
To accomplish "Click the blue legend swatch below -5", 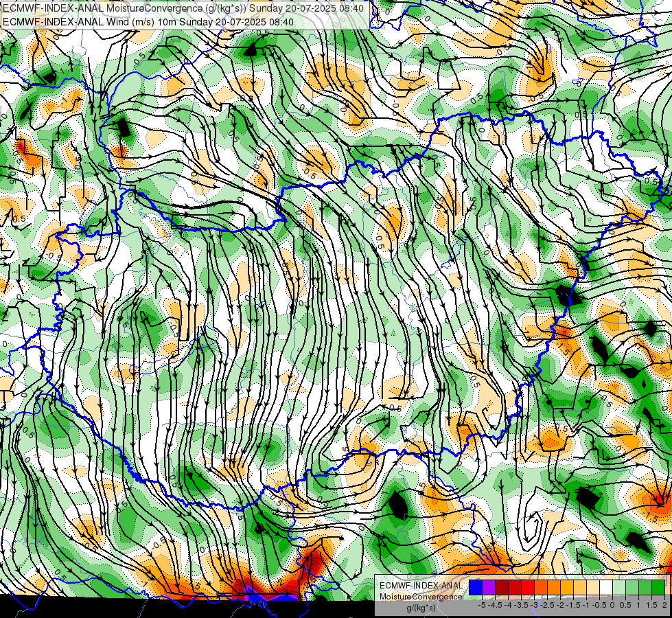I will tap(476, 588).
